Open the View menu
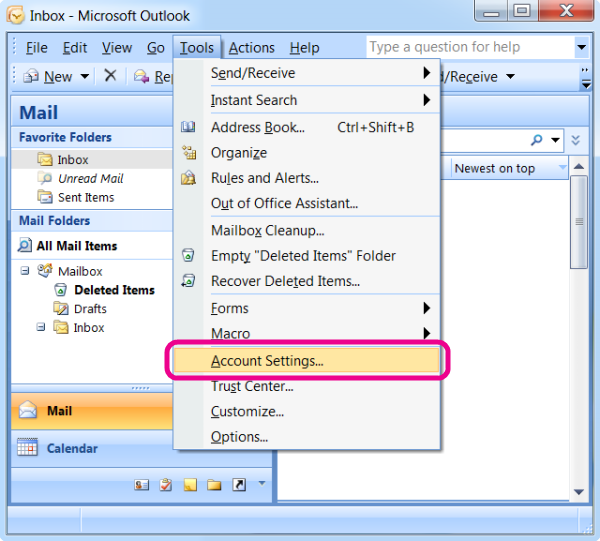This screenshot has height=541, width=600. tap(117, 48)
